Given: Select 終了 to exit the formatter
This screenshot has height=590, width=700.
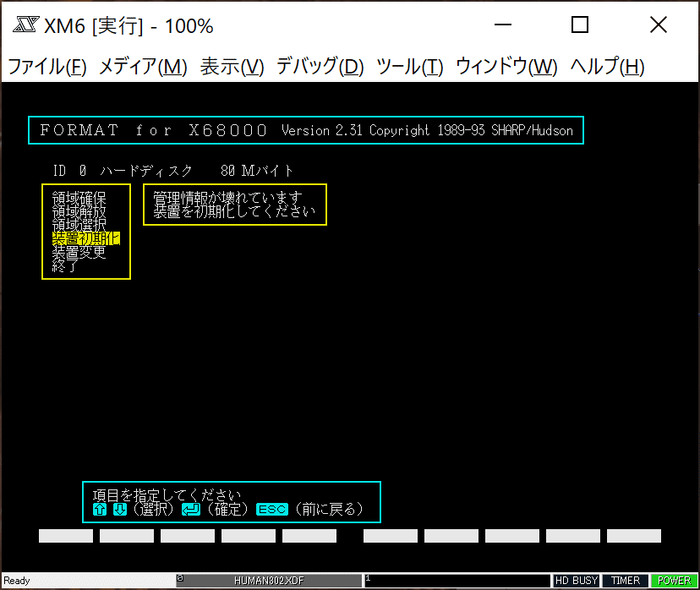Looking at the screenshot, I should tap(66, 266).
